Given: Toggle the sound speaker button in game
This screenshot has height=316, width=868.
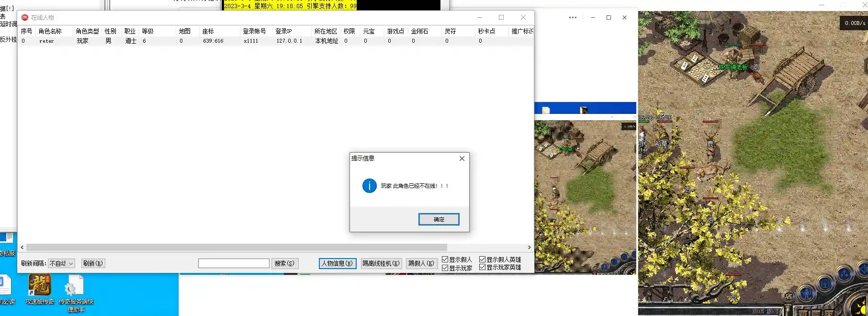Looking at the screenshot, I should click(862, 269).
